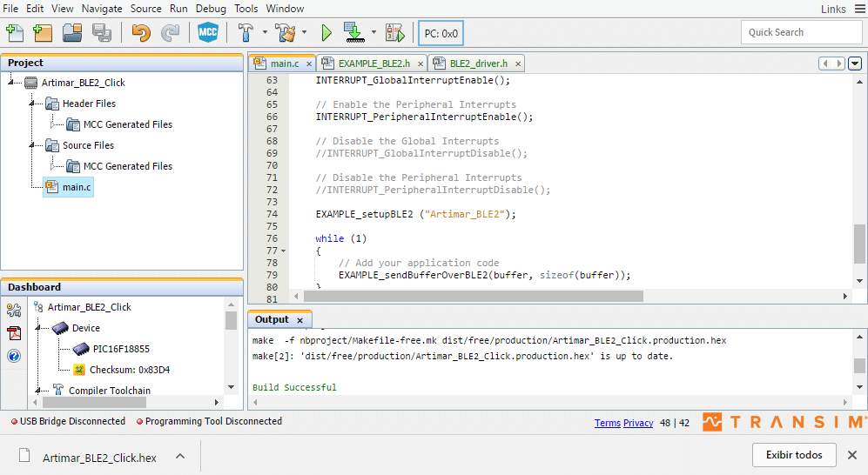Click the code fold marker at line 77
868x475 pixels.
coord(284,251)
